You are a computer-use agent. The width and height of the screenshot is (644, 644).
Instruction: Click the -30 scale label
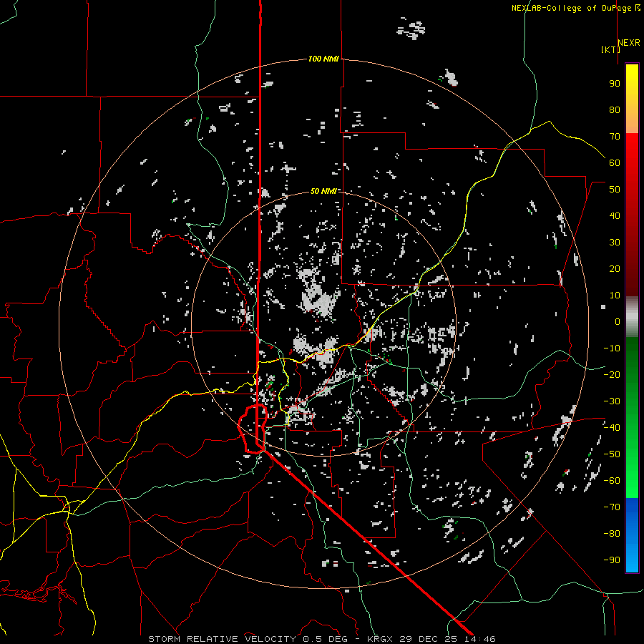[612, 401]
